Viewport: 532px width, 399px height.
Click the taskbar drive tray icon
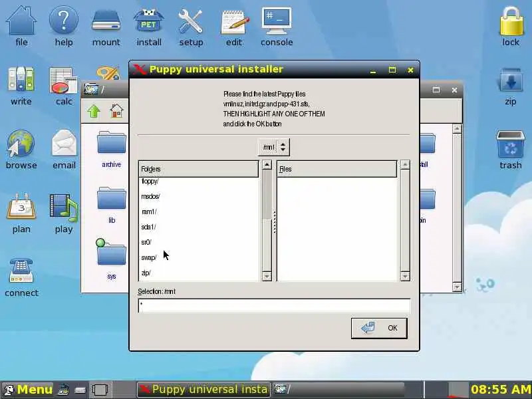point(80,390)
